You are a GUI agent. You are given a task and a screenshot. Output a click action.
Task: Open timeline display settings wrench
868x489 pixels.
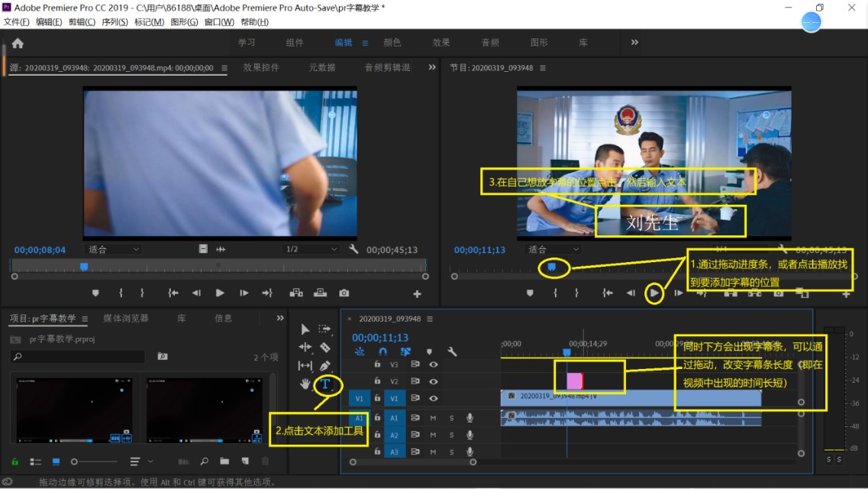[x=452, y=351]
